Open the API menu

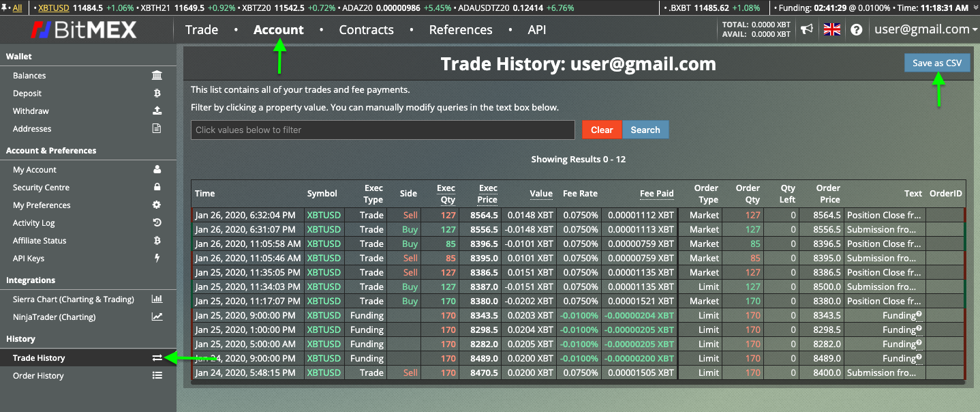tap(537, 30)
